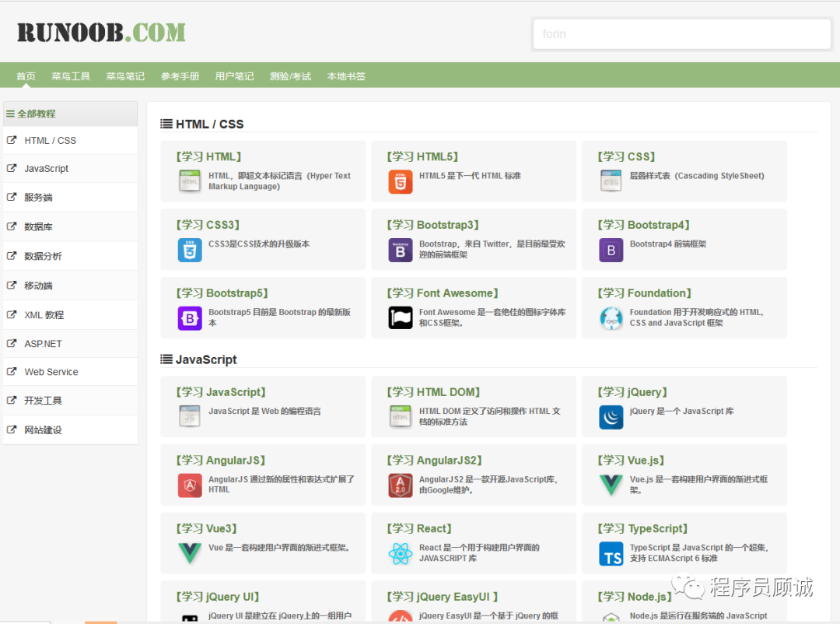The width and height of the screenshot is (840, 624).
Task: Click the Bootstrap5 logo icon
Action: click(x=190, y=318)
